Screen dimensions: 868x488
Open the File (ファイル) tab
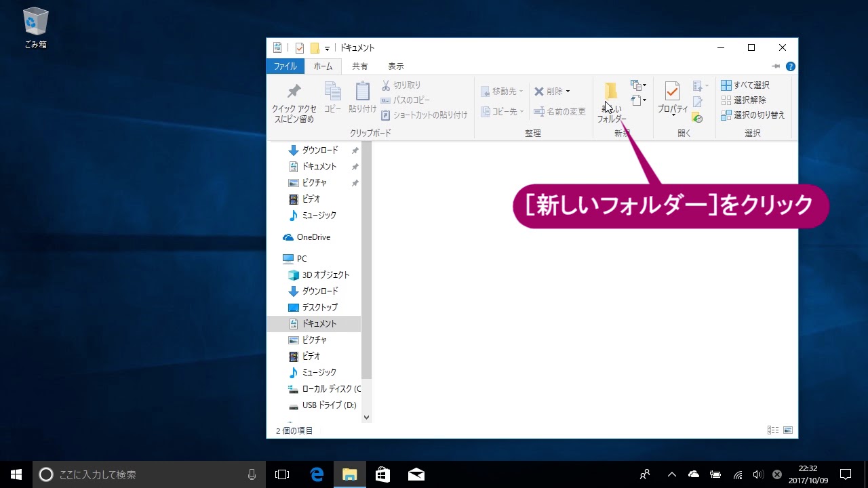(x=285, y=66)
